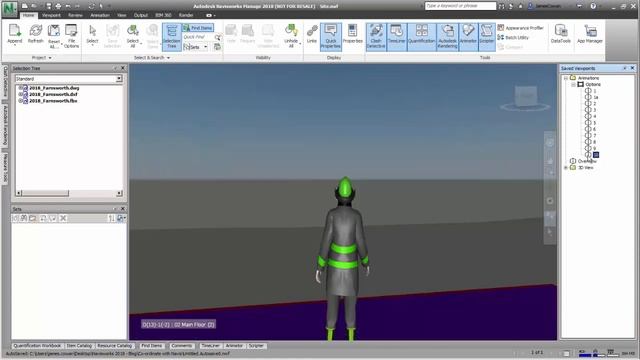Switch to the Home ribbon tab
The width and height of the screenshot is (640, 360).
point(29,15)
